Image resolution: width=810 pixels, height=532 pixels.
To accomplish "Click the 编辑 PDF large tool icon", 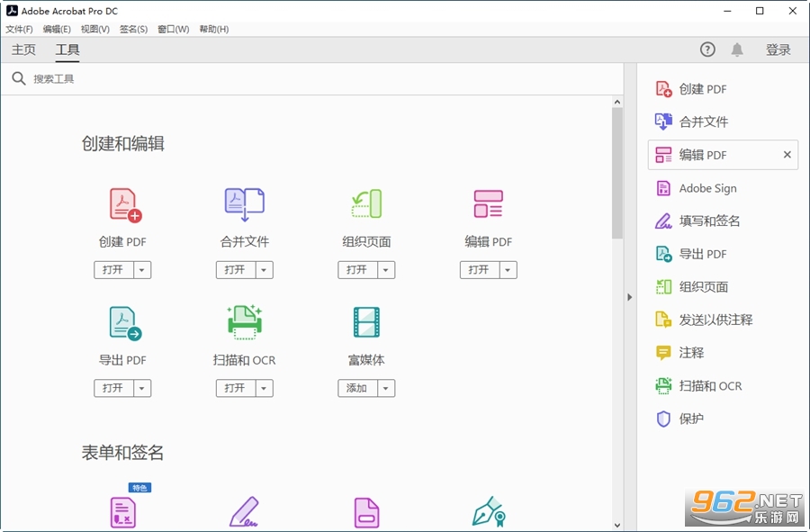I will [488, 203].
